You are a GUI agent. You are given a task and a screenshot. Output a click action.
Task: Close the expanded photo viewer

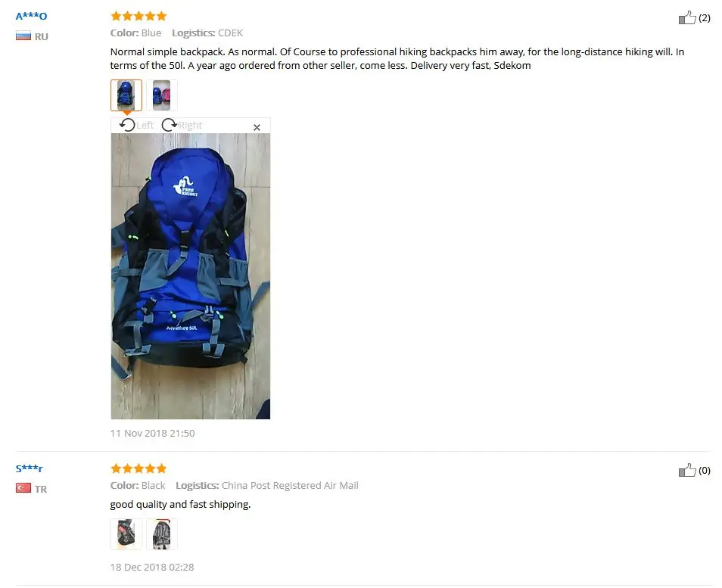(257, 127)
